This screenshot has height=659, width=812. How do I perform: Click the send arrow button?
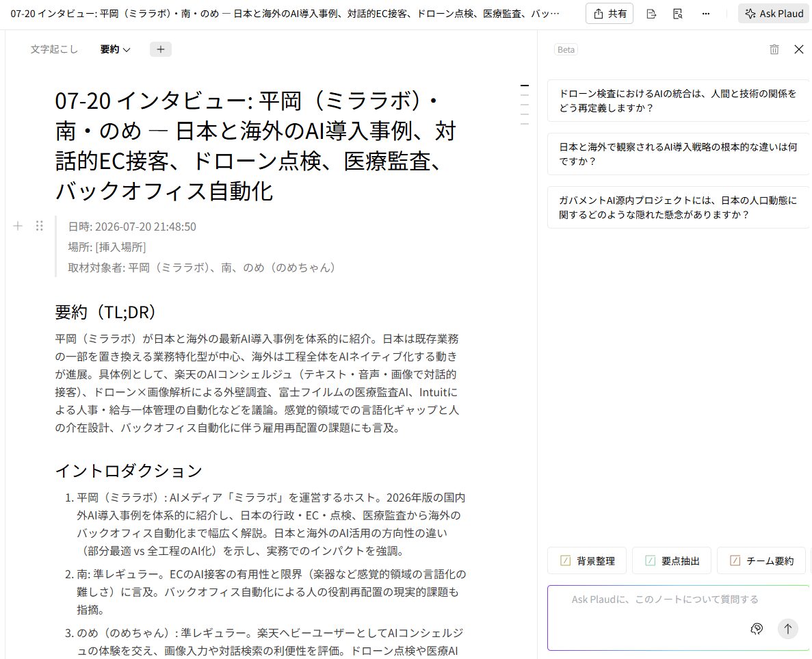click(787, 629)
